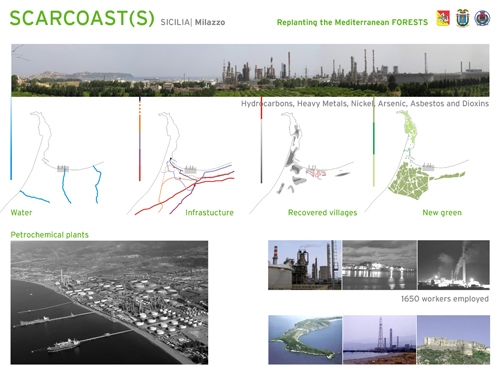Click the blue shield coat of arms

tap(463, 18)
